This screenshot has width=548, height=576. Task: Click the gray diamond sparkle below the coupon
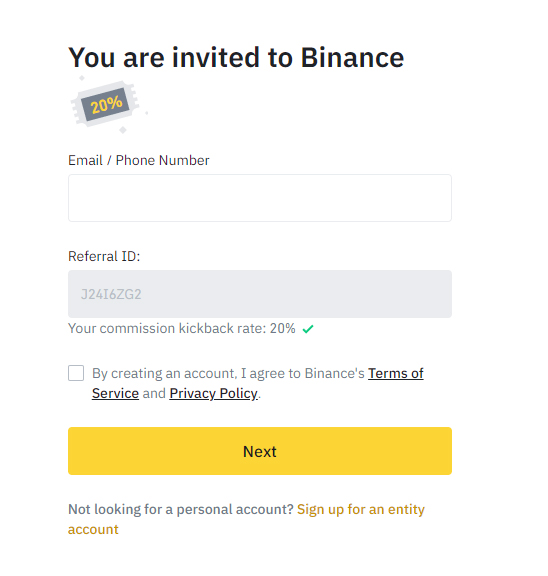coord(123,130)
